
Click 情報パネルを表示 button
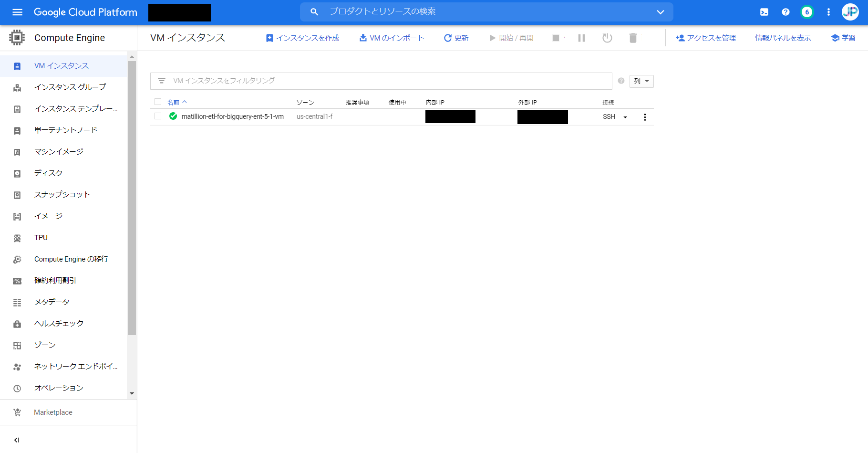point(783,38)
